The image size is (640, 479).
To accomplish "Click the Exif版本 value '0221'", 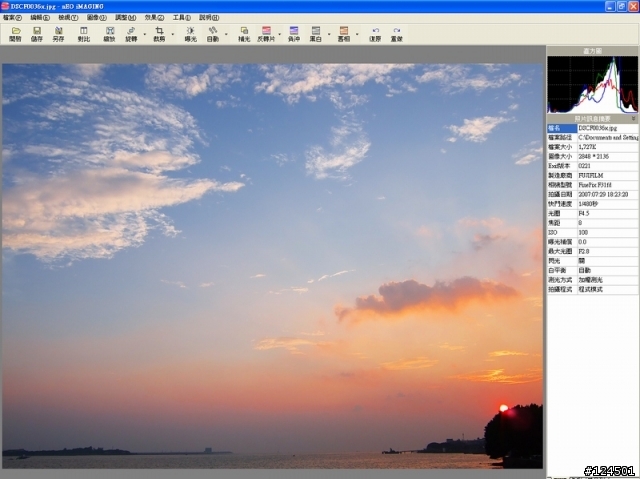I will (584, 166).
